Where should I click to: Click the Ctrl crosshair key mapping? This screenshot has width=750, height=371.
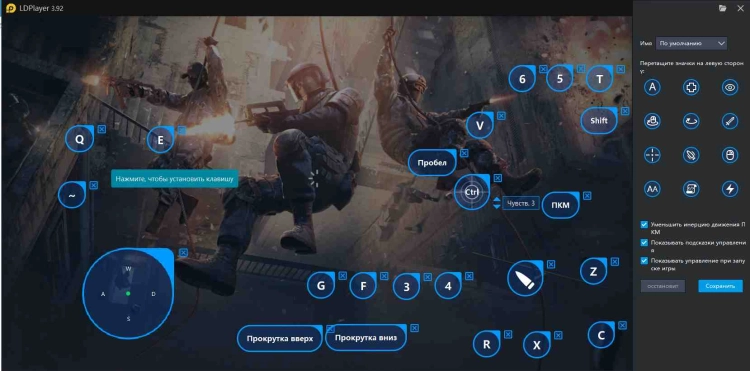pyautogui.click(x=472, y=192)
